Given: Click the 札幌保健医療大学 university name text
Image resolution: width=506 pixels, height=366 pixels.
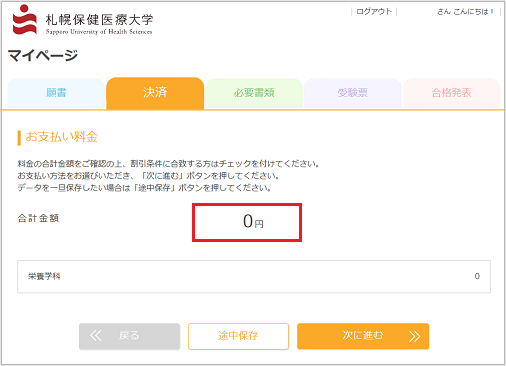Looking at the screenshot, I should tap(99, 20).
